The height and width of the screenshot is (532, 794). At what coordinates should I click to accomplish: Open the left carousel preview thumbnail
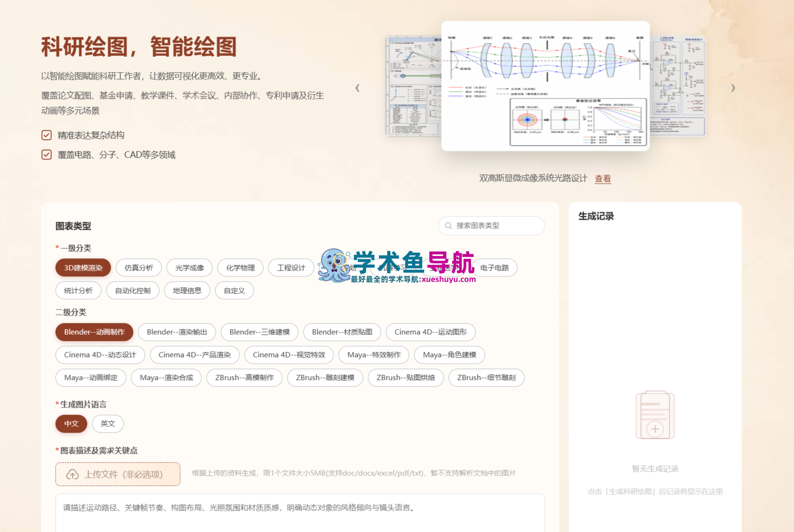414,86
